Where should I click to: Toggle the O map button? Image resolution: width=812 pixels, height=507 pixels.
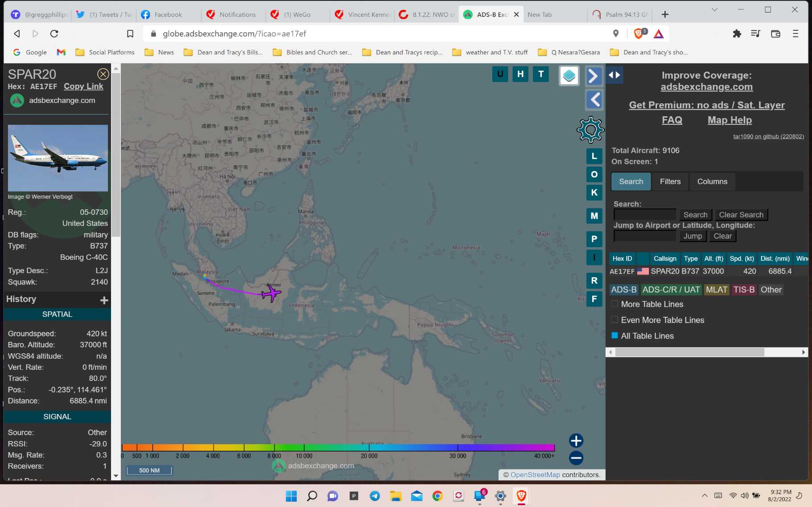(594, 174)
